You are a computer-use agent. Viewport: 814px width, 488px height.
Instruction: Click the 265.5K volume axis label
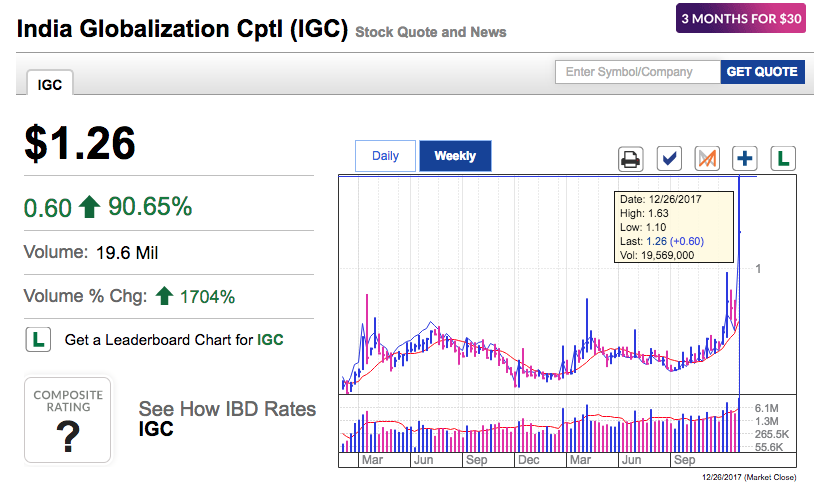(771, 434)
